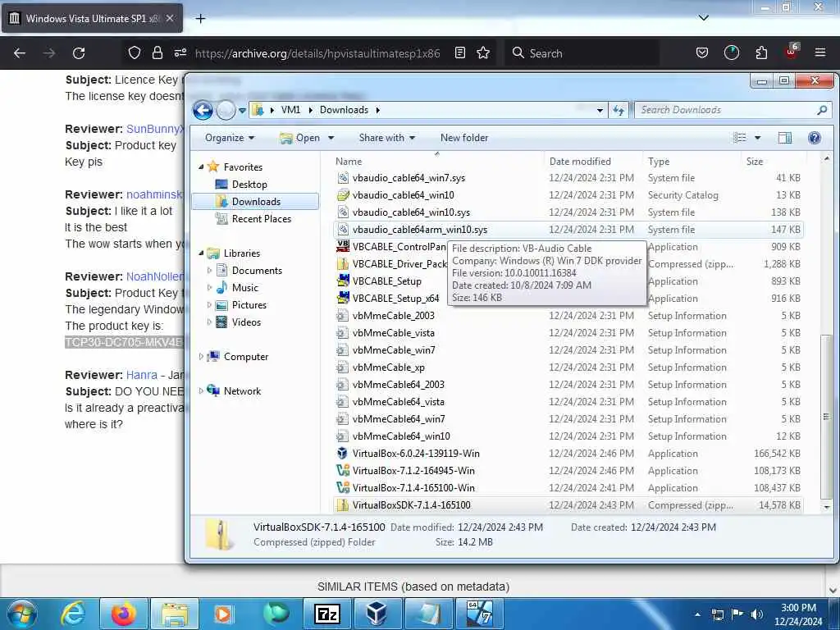840x630 pixels.
Task: Select VirtualBoxSDK-7.1.4-165100 zip file
Action: (568, 504)
